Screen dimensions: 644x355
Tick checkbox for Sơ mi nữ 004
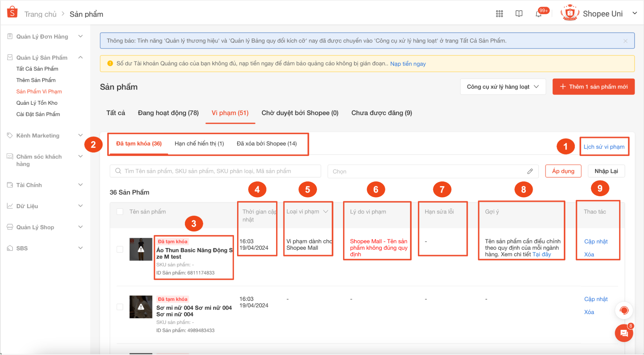coord(120,307)
